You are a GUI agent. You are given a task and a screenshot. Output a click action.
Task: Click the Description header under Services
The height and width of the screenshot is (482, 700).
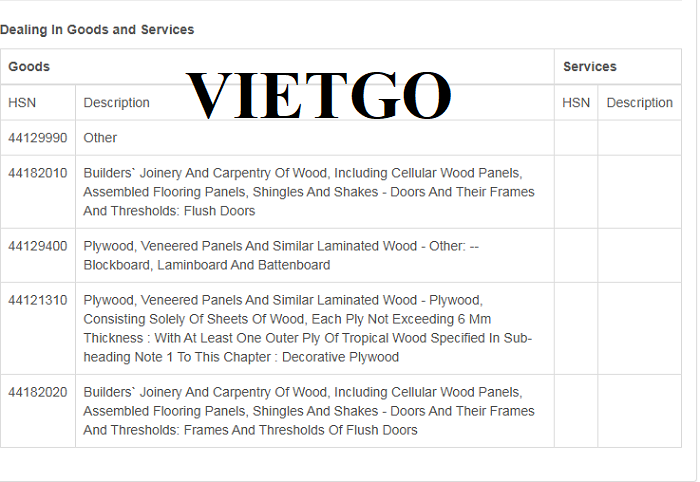(x=639, y=103)
